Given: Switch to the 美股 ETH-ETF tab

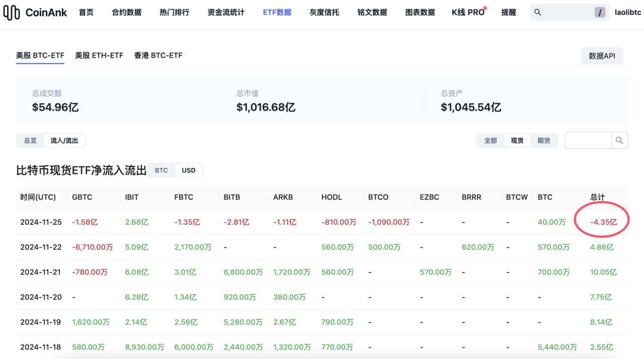Looking at the screenshot, I should [x=99, y=55].
